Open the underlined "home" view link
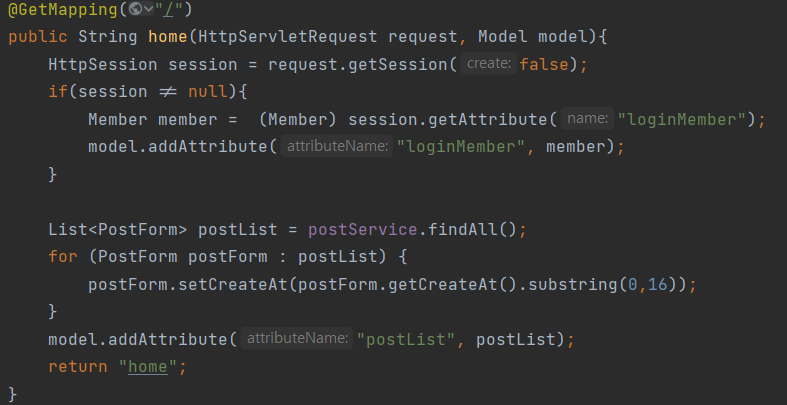 pos(148,367)
